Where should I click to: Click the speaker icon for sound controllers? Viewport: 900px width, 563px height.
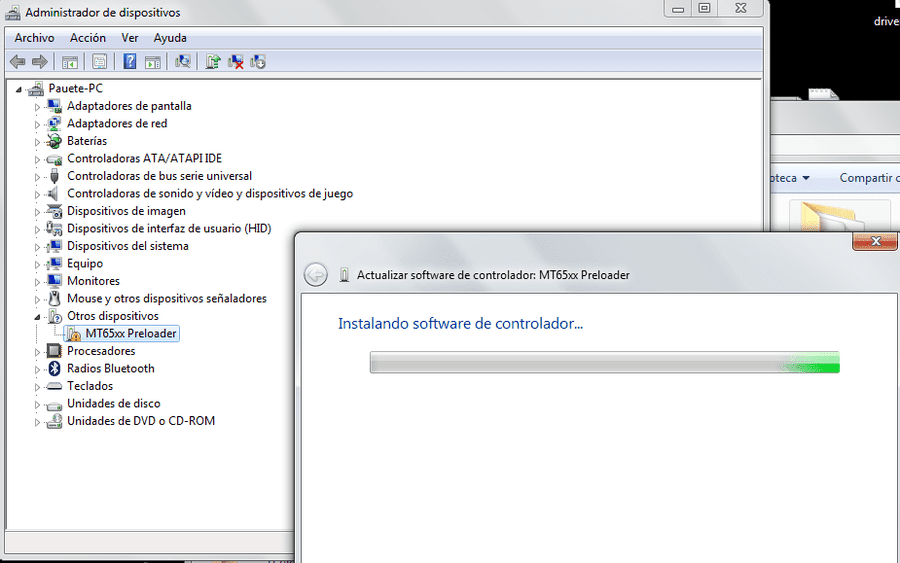click(x=53, y=193)
